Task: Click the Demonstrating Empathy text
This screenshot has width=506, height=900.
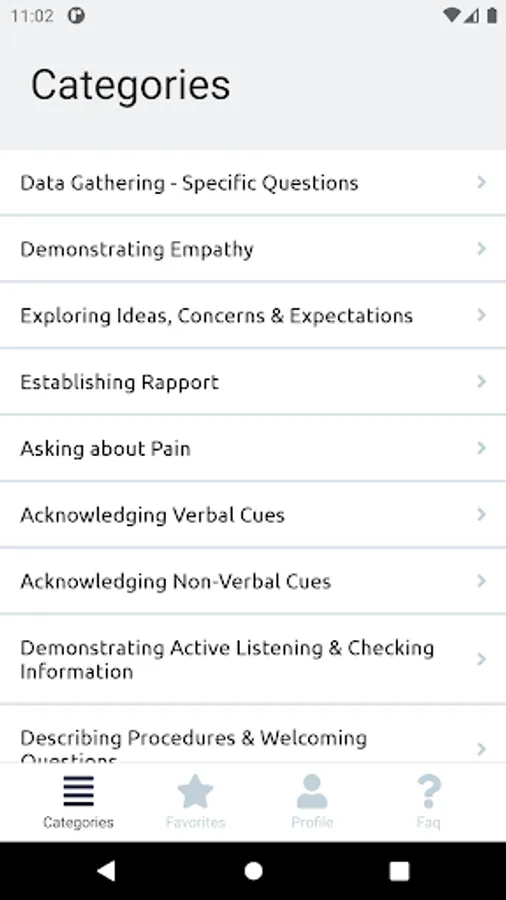Action: point(137,249)
